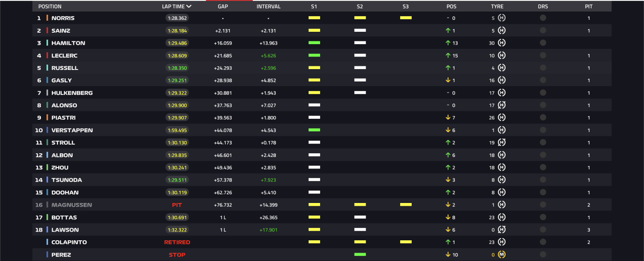
Task: Click the green up arrow in Sainz row
Action: (448, 30)
